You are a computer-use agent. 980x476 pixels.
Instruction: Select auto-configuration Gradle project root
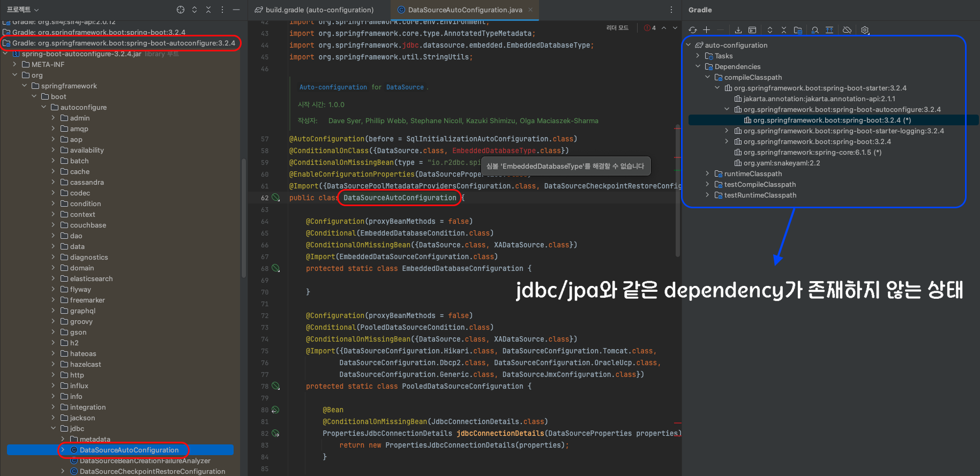click(736, 45)
